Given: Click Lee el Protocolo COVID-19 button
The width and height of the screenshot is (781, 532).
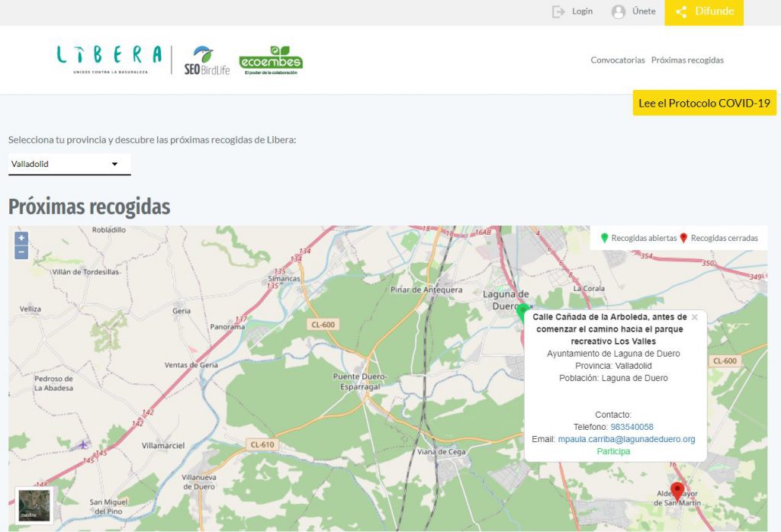Looking at the screenshot, I should click(704, 103).
